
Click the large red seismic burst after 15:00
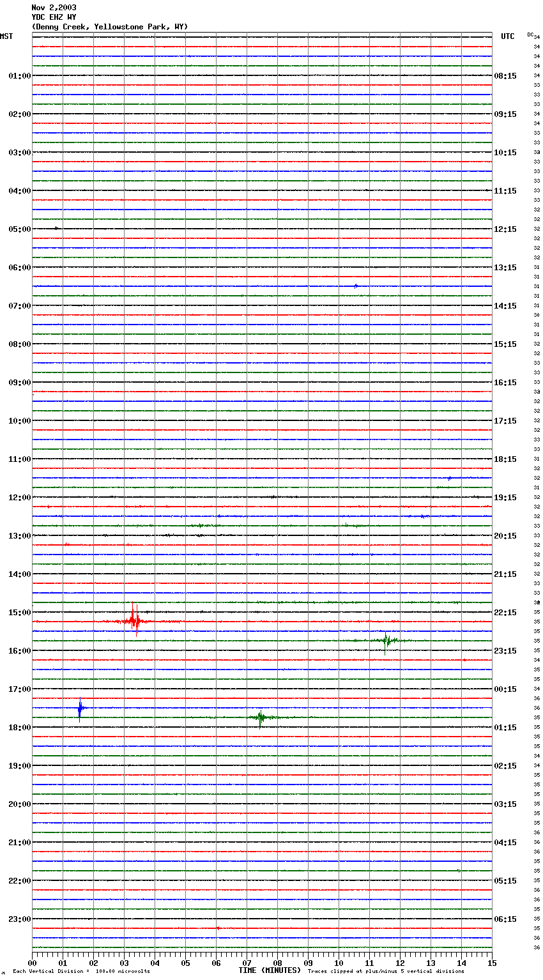pos(134,620)
